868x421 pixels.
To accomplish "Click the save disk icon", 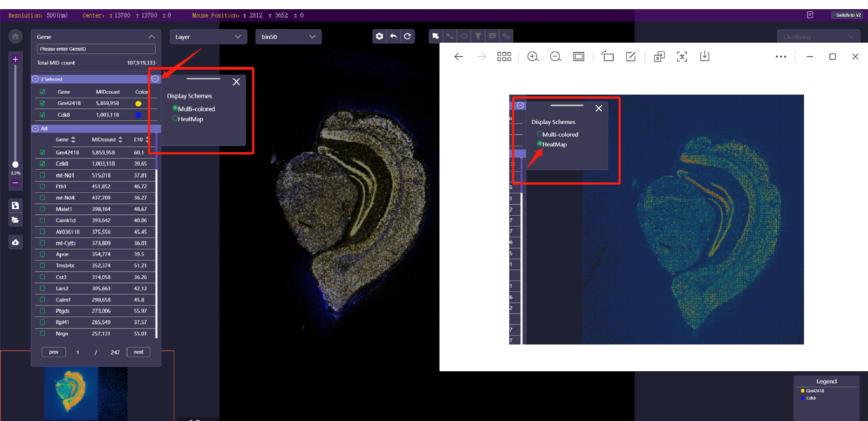I will (x=15, y=205).
